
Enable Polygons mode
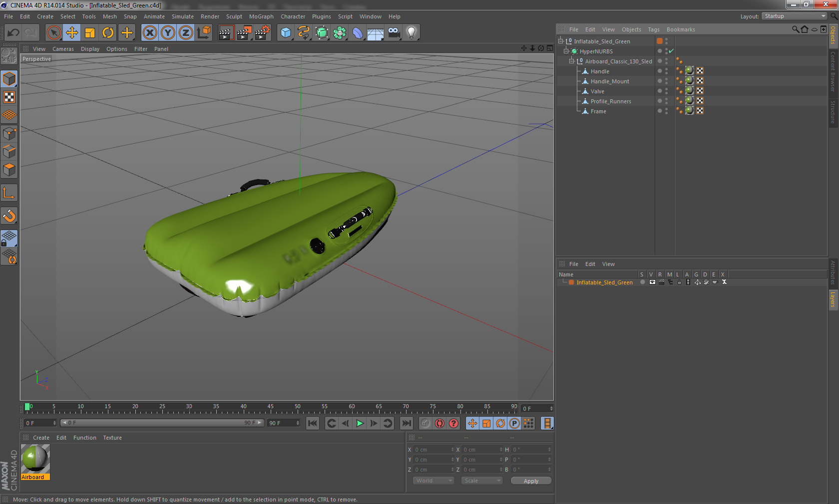[x=9, y=170]
